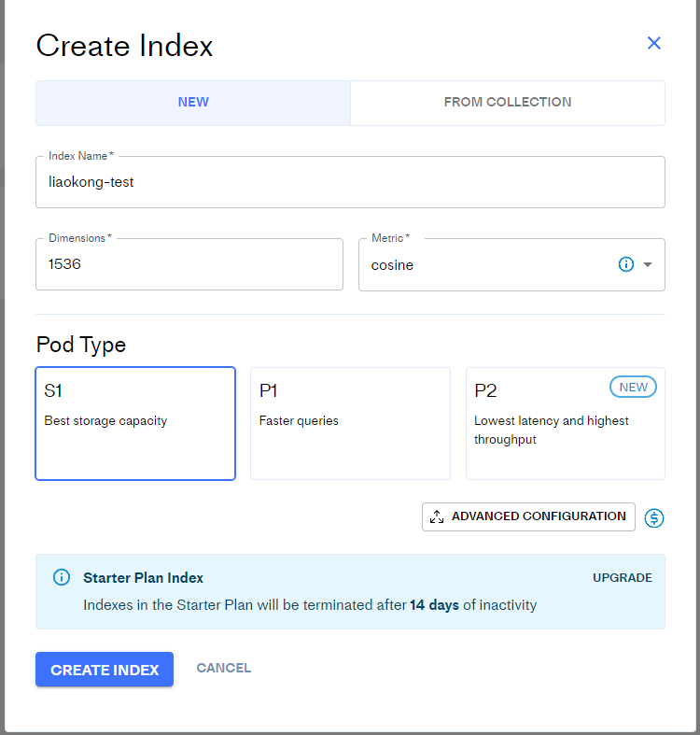
Task: Click the Metric info icon
Action: click(x=626, y=264)
